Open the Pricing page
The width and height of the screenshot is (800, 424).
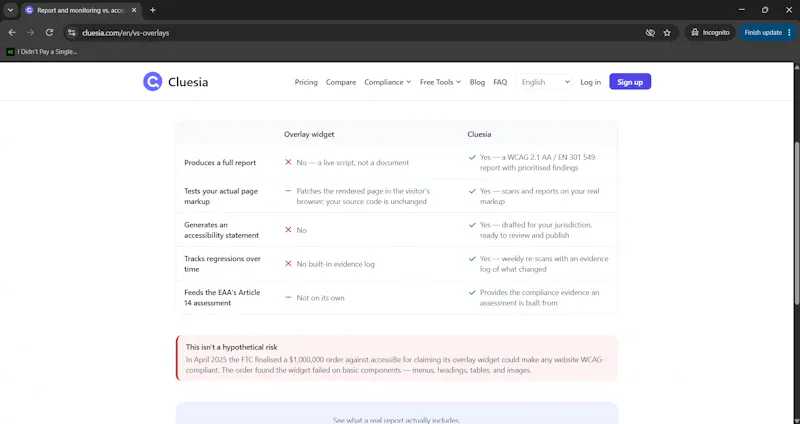[x=306, y=82]
